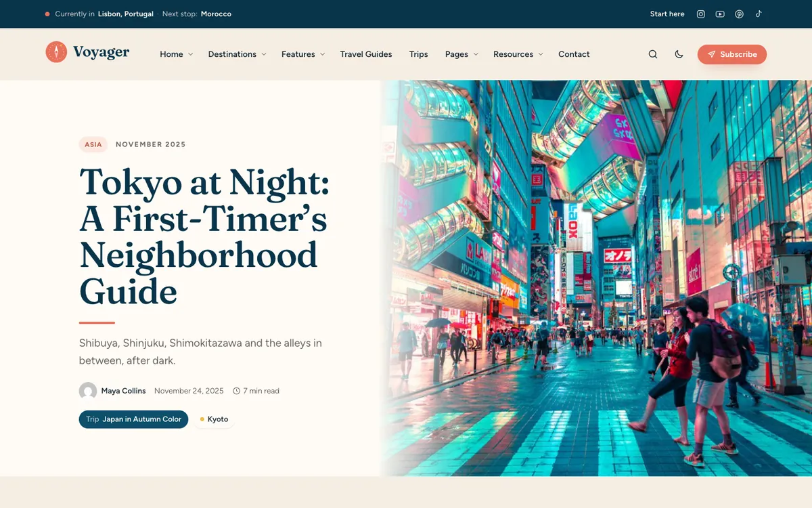Select the Kyoto tag pill
This screenshot has height=508, width=812.
214,419
